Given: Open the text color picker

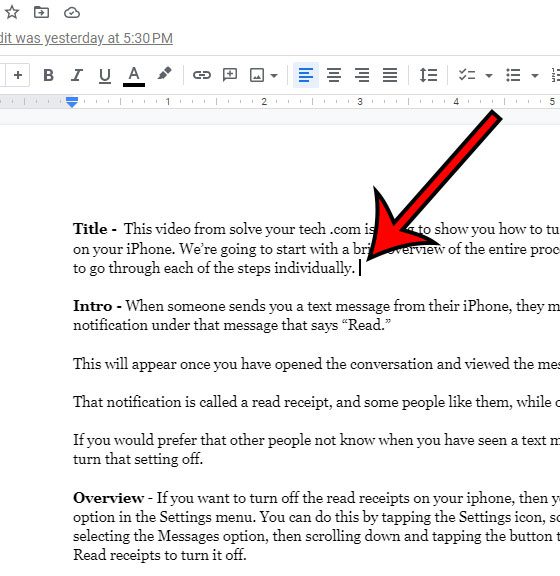Looking at the screenshot, I should click(x=134, y=76).
